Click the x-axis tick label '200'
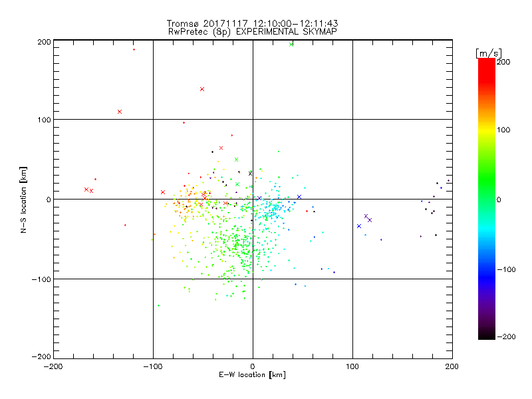 [x=452, y=366]
